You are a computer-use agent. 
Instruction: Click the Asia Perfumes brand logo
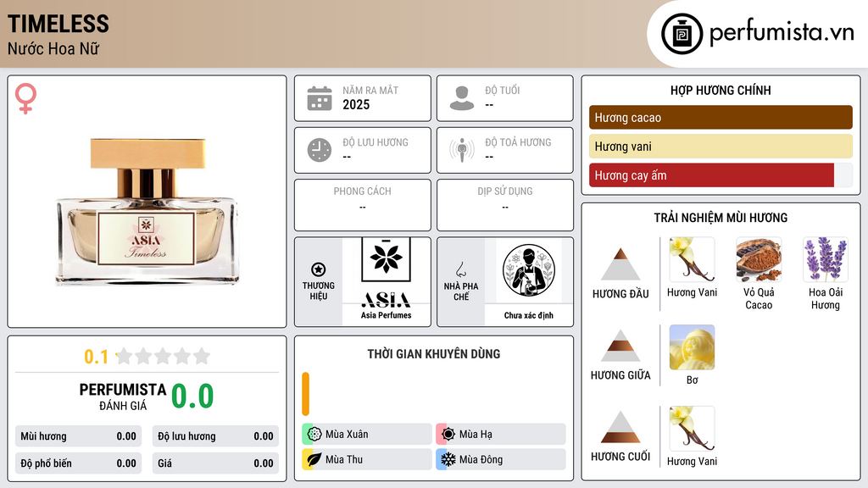click(386, 273)
